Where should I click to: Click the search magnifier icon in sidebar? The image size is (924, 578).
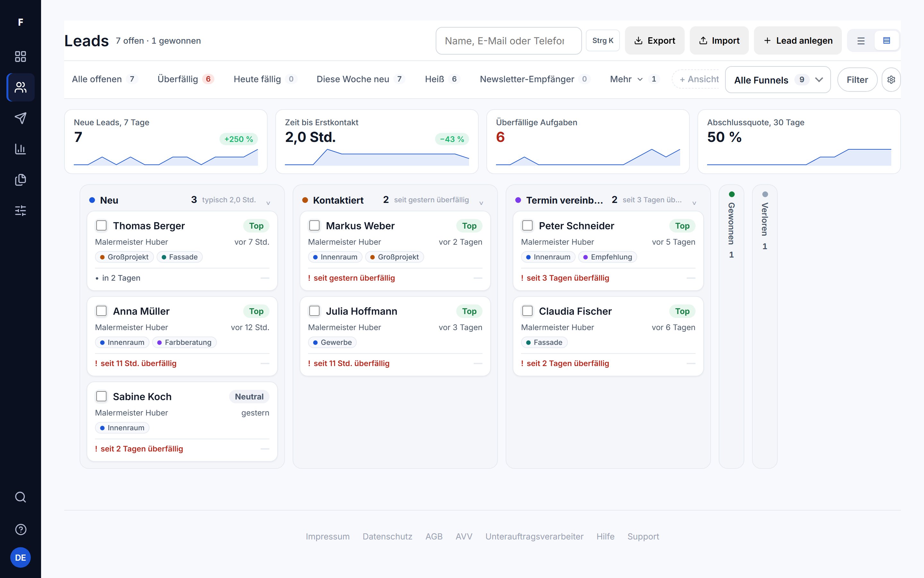click(20, 497)
